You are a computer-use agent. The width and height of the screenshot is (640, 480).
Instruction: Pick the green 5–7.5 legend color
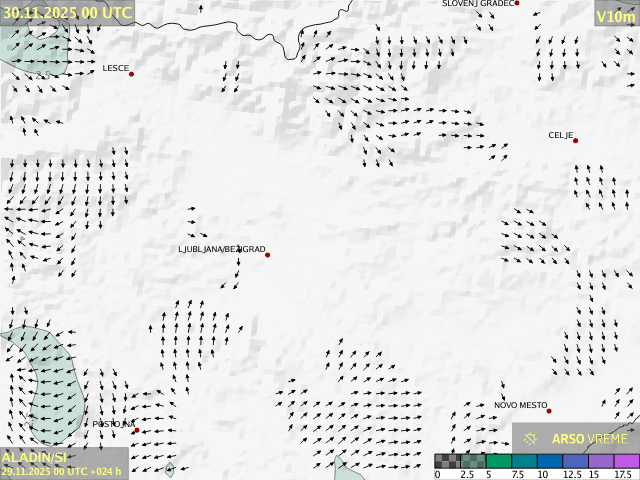click(x=498, y=461)
